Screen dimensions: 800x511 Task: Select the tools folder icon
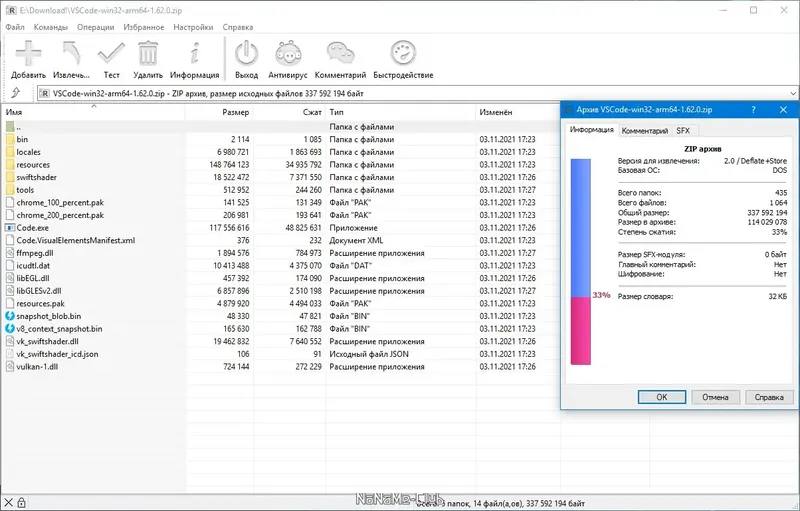10,190
